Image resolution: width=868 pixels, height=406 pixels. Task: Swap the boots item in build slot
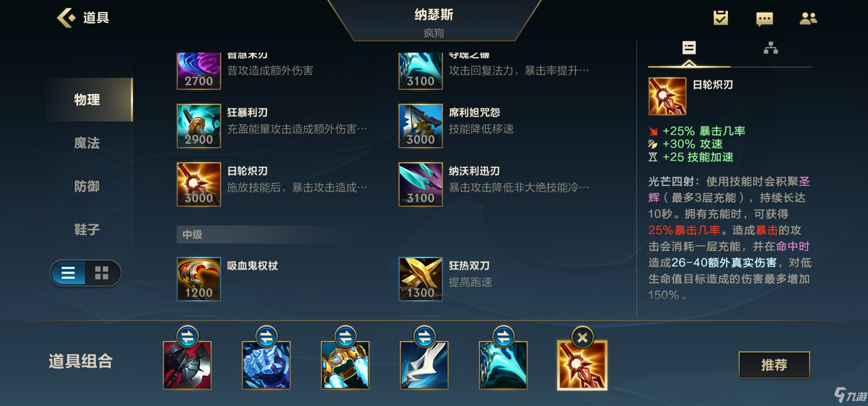(x=345, y=336)
